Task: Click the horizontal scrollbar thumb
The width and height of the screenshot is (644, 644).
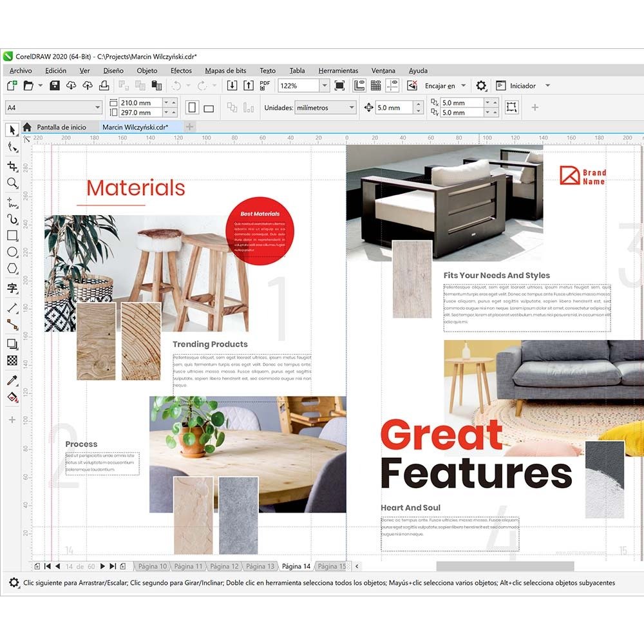Action: pyautogui.click(x=505, y=566)
